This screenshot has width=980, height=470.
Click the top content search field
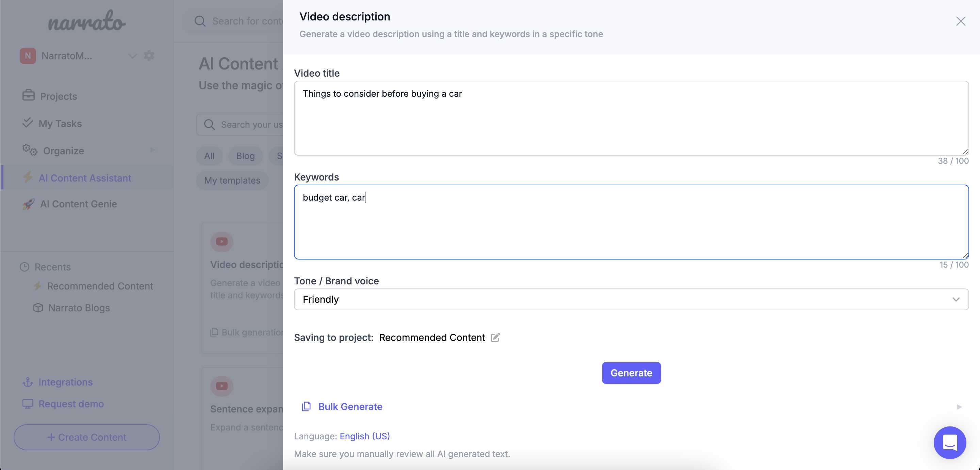click(x=247, y=21)
